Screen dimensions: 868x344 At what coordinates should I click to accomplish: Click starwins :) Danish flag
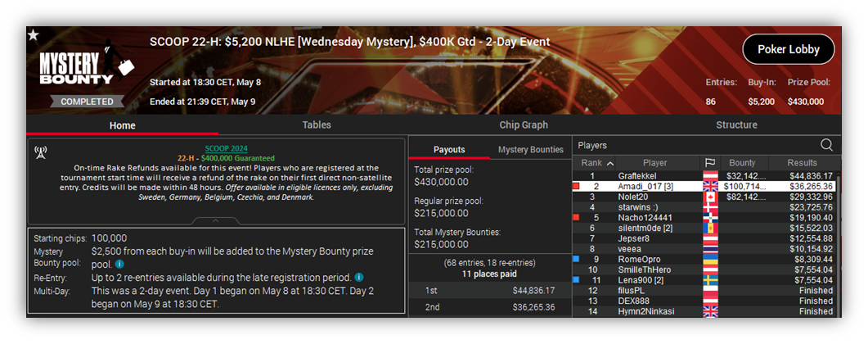tap(709, 207)
